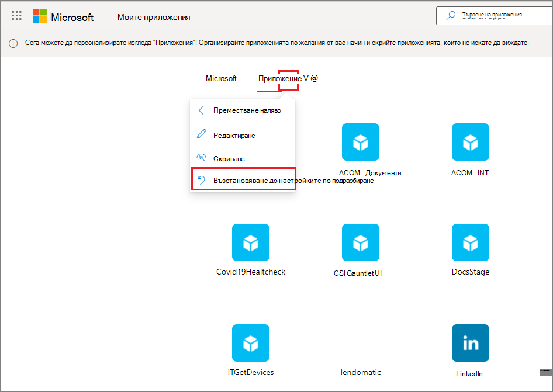Click the LinkedIn label

[469, 374]
